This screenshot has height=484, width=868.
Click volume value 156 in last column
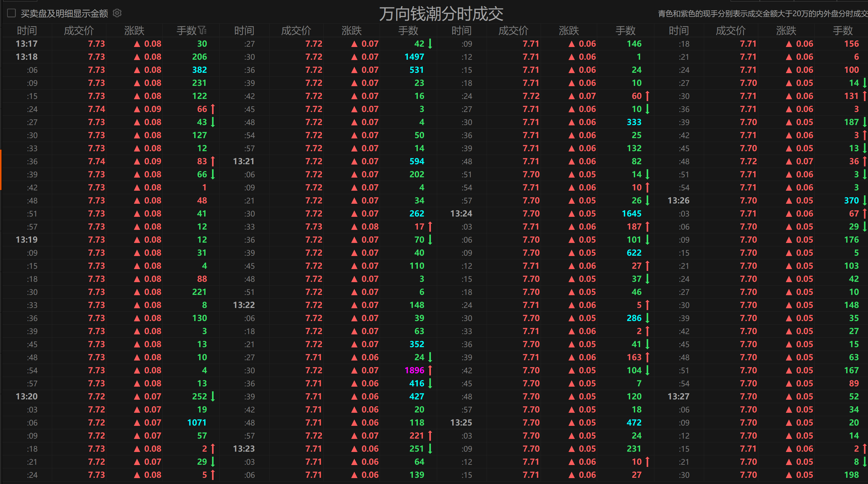(x=852, y=44)
